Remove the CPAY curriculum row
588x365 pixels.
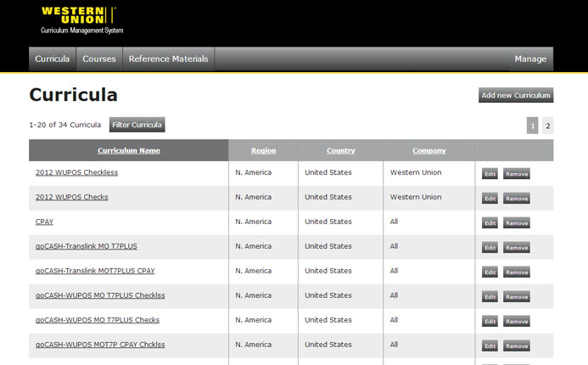pyautogui.click(x=517, y=223)
